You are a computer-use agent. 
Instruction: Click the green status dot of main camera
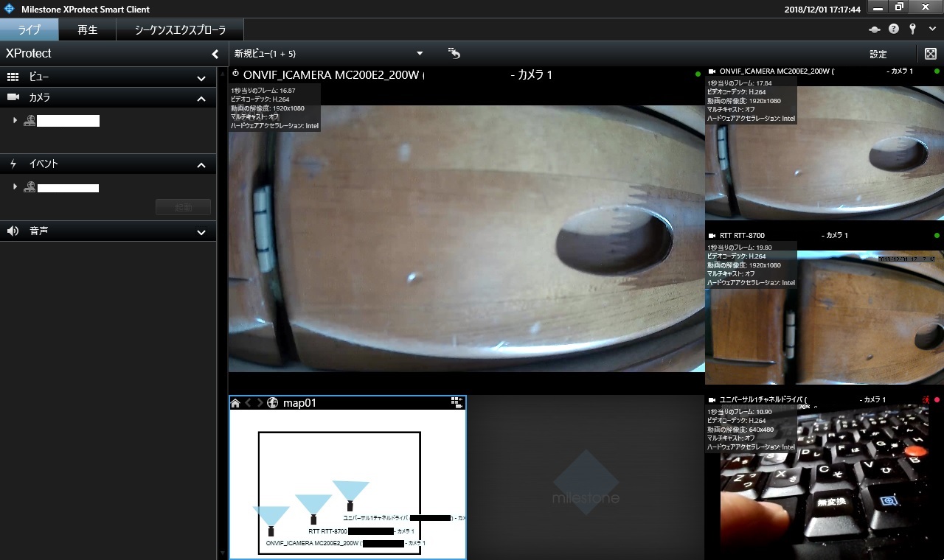698,74
